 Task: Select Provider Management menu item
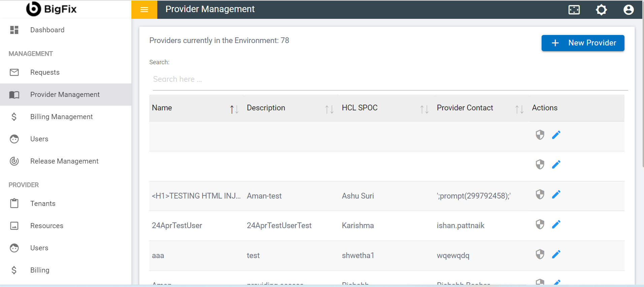click(x=66, y=95)
